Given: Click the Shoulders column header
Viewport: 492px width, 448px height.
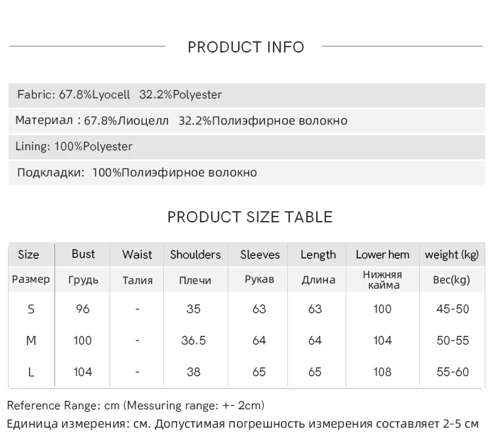Looking at the screenshot, I should tap(195, 255).
